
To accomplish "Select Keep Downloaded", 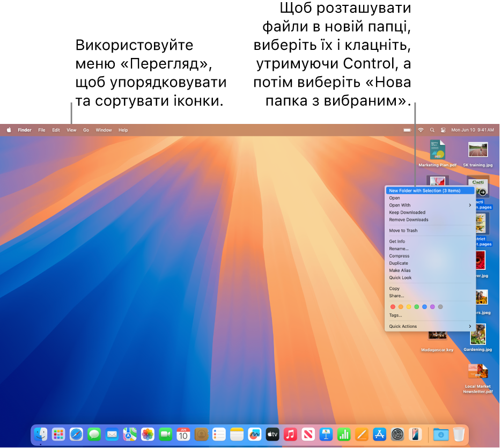I will (x=430, y=212).
